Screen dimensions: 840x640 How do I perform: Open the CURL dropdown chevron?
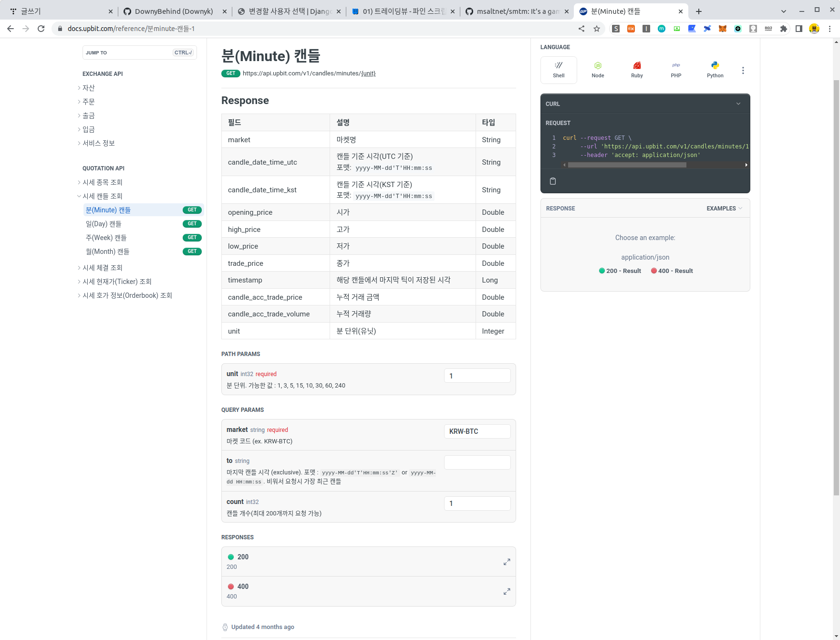point(738,104)
